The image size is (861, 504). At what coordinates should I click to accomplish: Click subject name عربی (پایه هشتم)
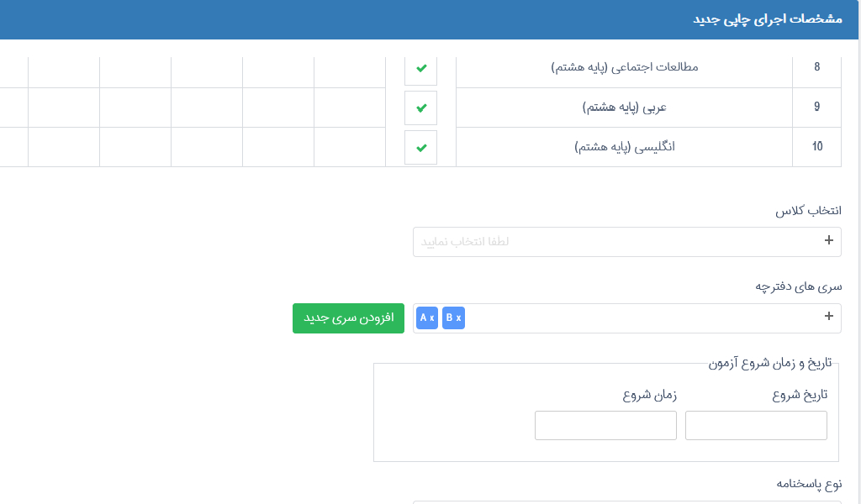(625, 108)
